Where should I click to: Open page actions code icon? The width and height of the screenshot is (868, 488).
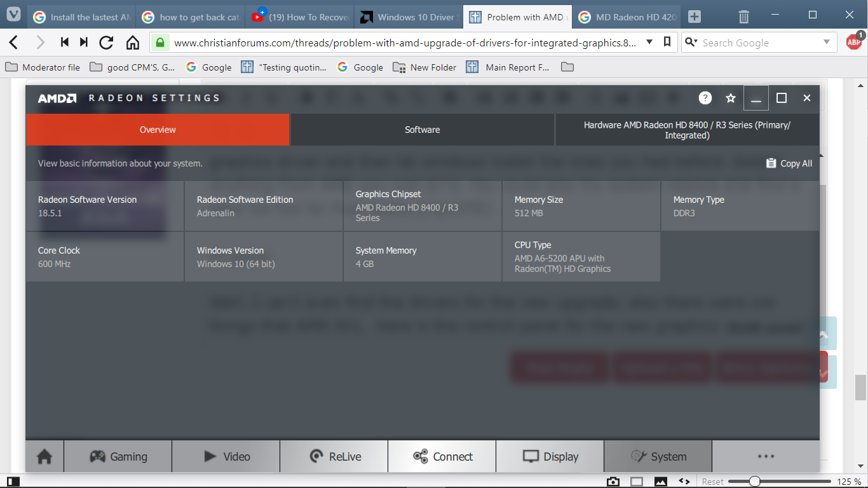(x=684, y=482)
